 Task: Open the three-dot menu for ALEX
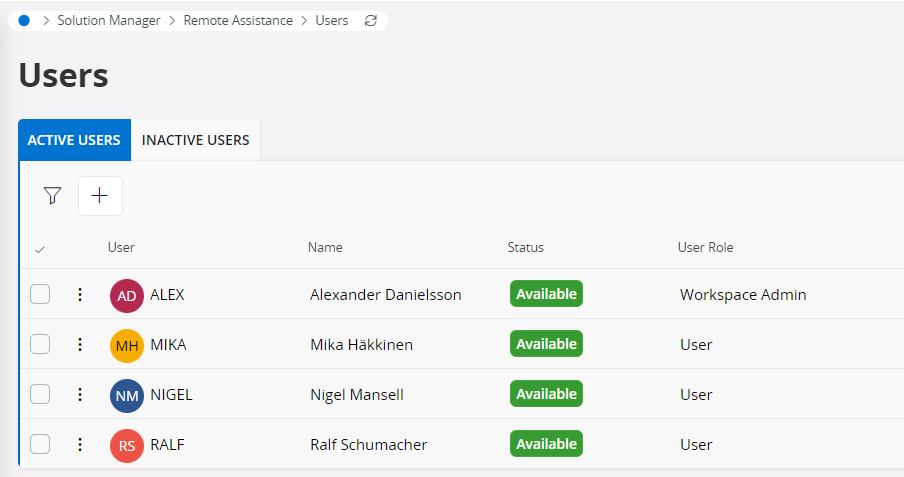[x=80, y=294]
